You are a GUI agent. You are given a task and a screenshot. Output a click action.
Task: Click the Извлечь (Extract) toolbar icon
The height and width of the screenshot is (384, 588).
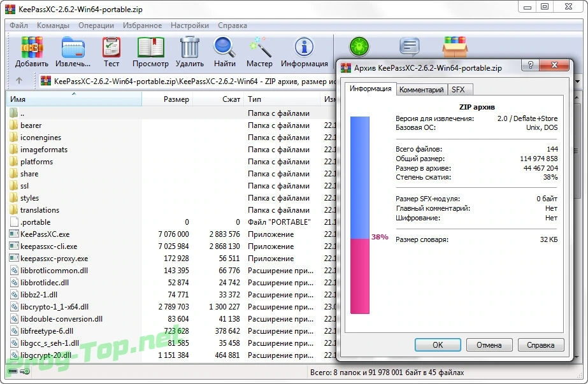point(73,48)
